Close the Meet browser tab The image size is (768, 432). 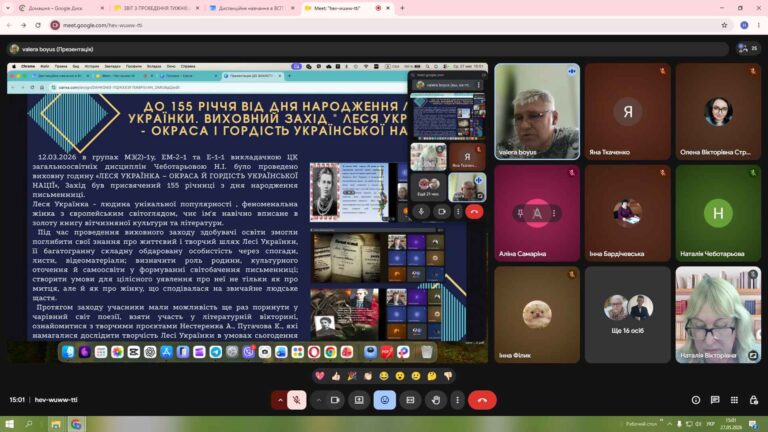click(x=388, y=8)
